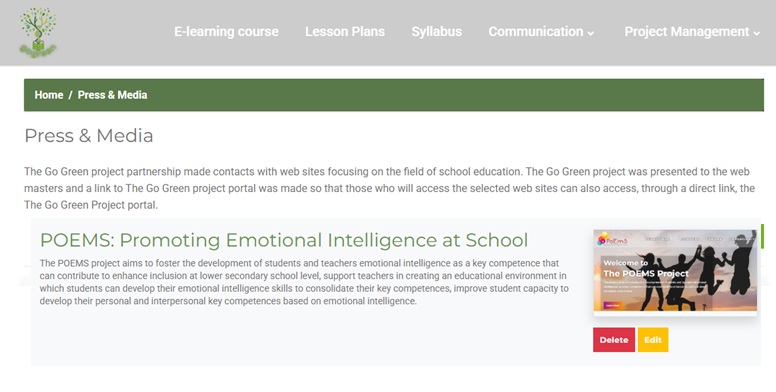Open the E-learning course page
The image size is (776, 392).
pos(226,32)
